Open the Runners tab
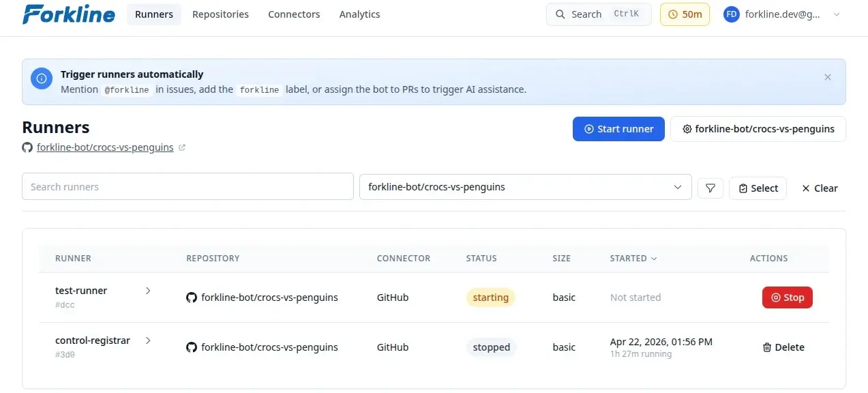This screenshot has width=868, height=393. [154, 14]
